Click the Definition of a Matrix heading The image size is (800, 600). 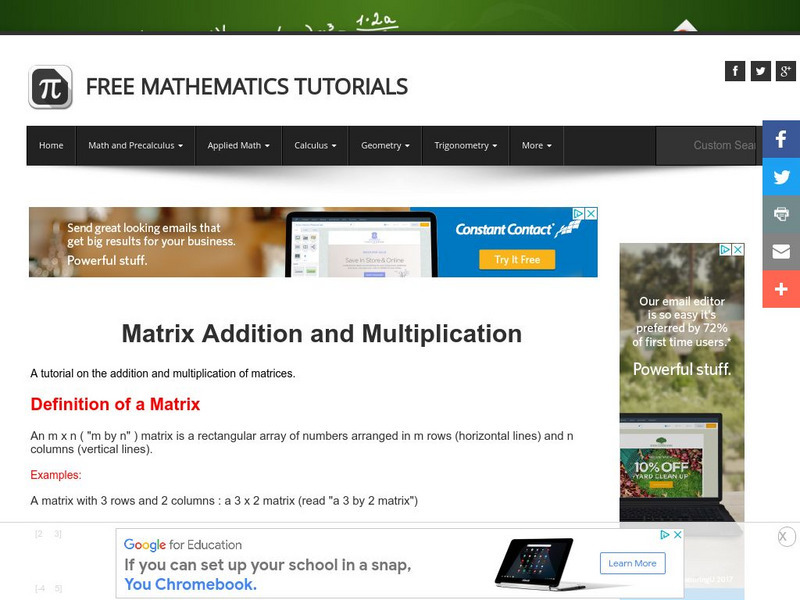[115, 404]
